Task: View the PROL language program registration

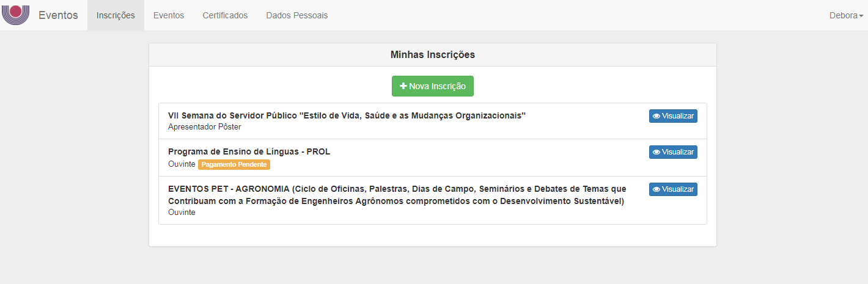Action: [673, 153]
